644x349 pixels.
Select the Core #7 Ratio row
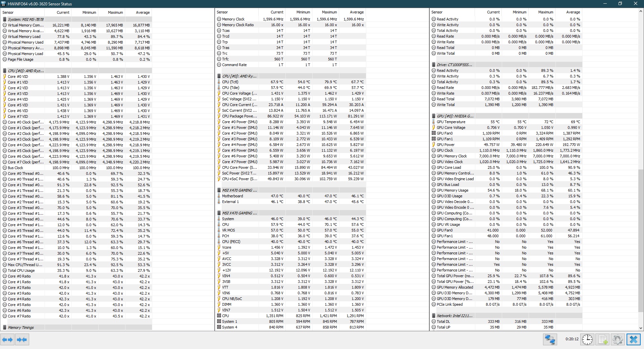(76, 316)
